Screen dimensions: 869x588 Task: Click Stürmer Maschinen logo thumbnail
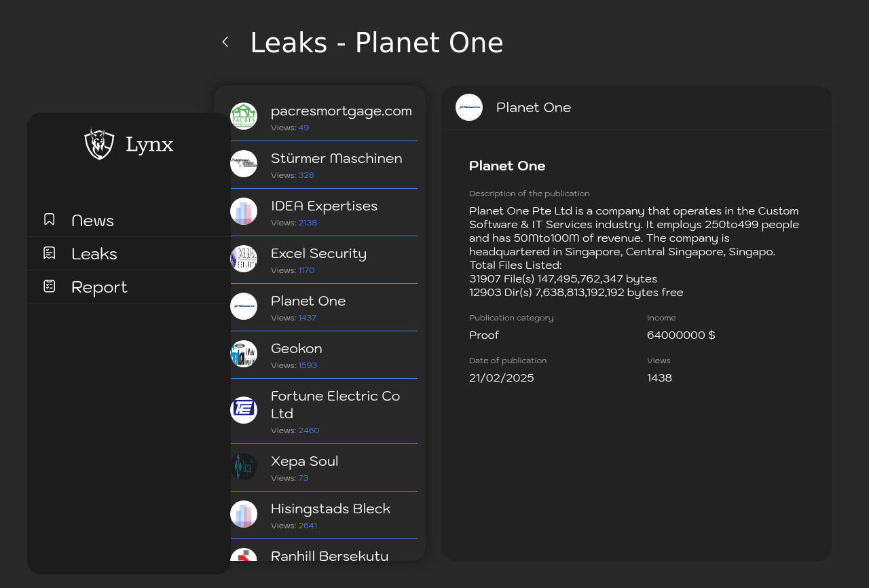coord(244,164)
